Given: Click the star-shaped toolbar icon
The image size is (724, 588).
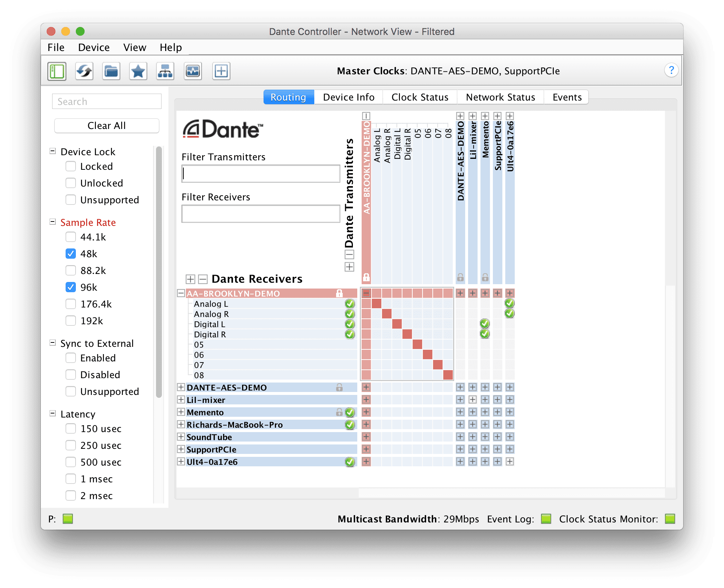Looking at the screenshot, I should coord(138,71).
